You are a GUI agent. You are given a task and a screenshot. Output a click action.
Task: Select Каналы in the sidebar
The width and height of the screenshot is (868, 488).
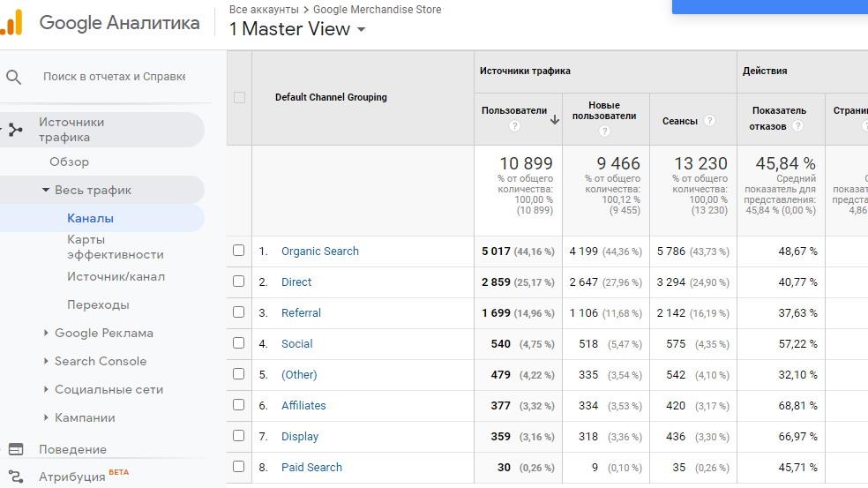pyautogui.click(x=90, y=218)
